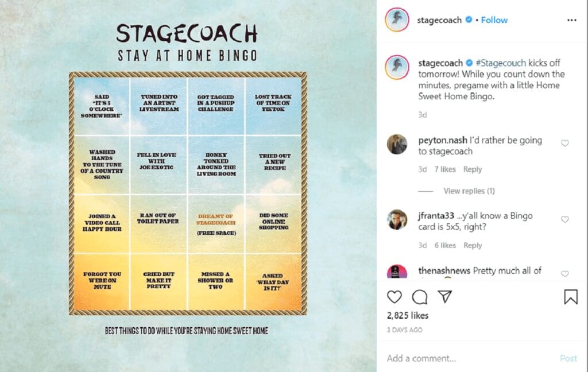Open the comment bubble icon
The height and width of the screenshot is (372, 588).
pos(420,297)
